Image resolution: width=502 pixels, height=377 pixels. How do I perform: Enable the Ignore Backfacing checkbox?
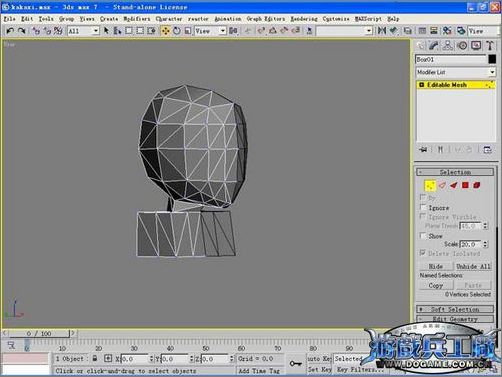click(423, 207)
